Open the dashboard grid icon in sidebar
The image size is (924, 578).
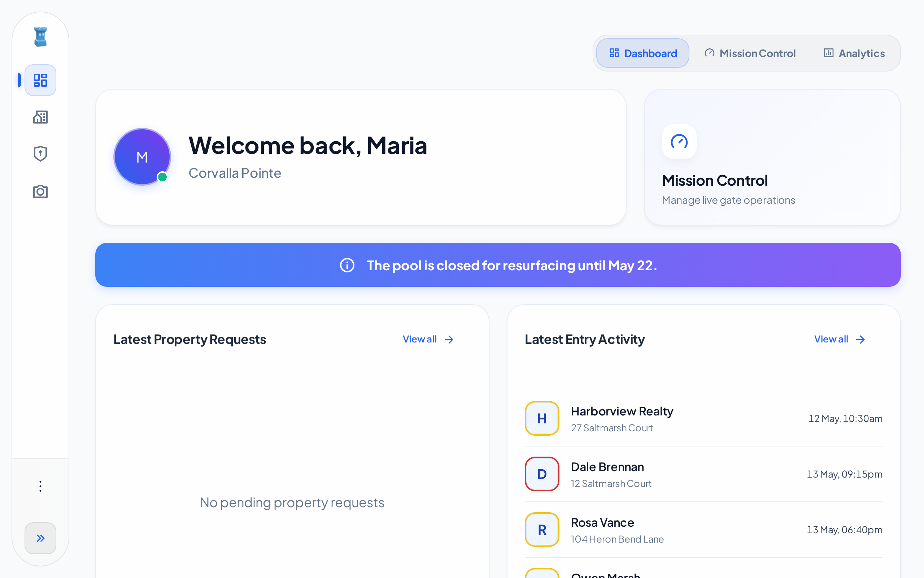[40, 80]
